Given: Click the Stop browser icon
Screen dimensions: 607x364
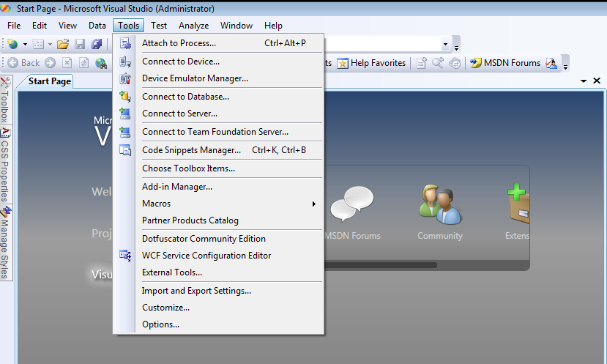Looking at the screenshot, I should pos(67,63).
